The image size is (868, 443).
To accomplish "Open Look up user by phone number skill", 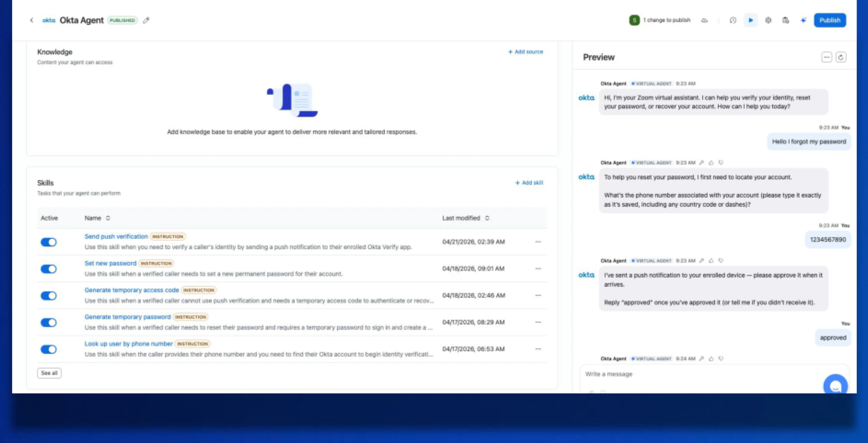I will [129, 344].
